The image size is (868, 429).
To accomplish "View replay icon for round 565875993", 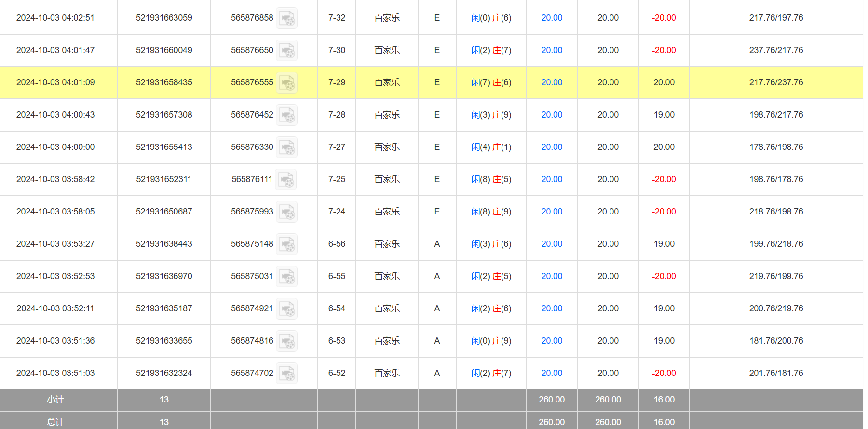I will click(x=287, y=212).
